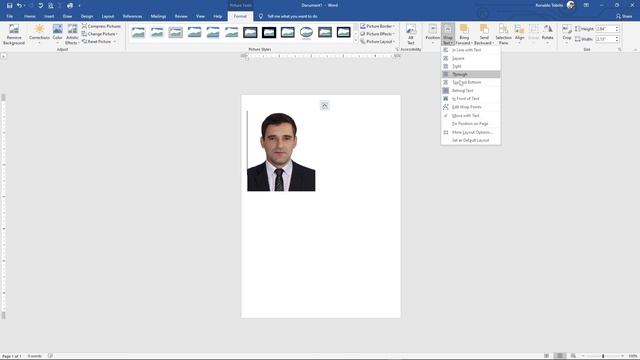Click Reset Picture
The image size is (640, 360).
pos(99,42)
